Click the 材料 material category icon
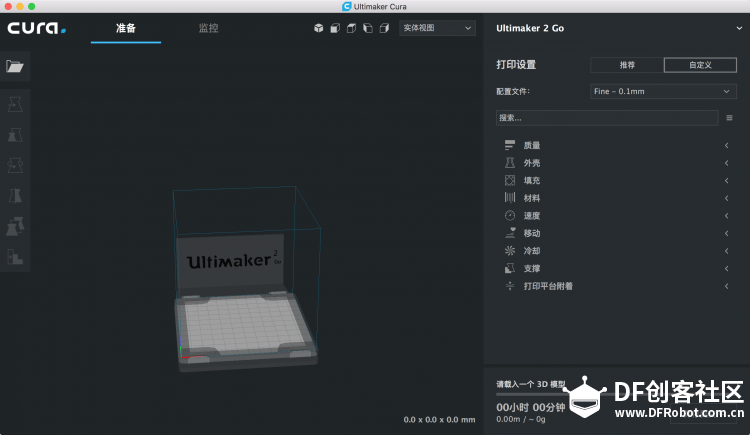The height and width of the screenshot is (435, 750). click(510, 198)
